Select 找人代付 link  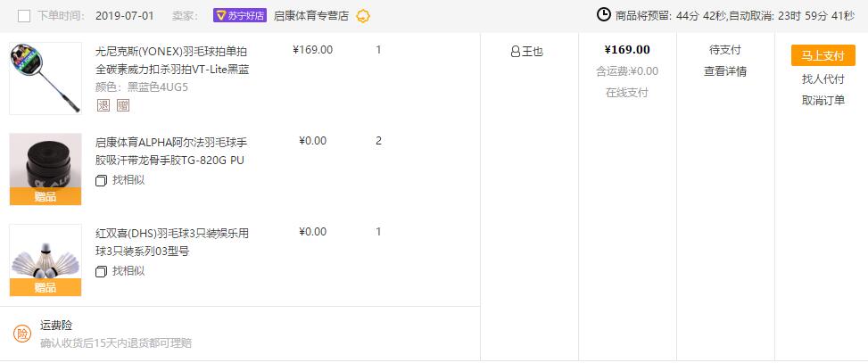[x=823, y=79]
